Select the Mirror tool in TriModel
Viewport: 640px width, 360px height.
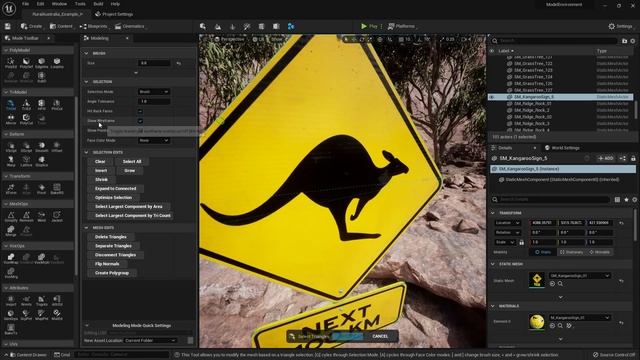point(11,119)
